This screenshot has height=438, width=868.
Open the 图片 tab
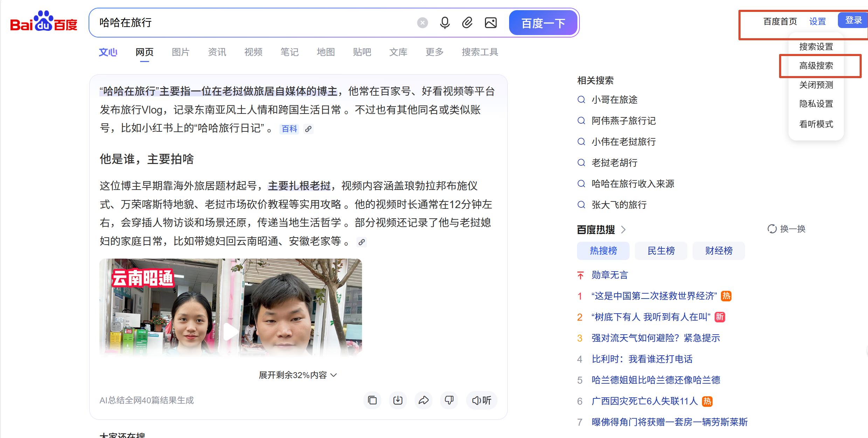coord(181,52)
